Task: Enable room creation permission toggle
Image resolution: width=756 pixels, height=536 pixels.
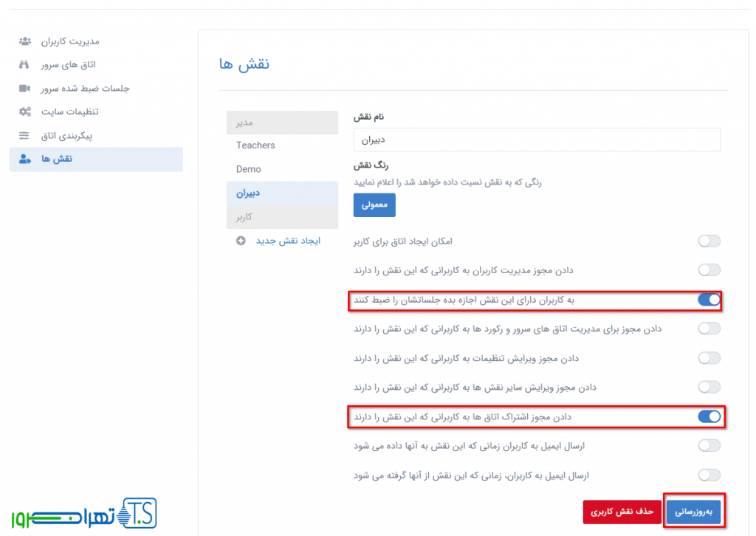Action: coord(709,241)
